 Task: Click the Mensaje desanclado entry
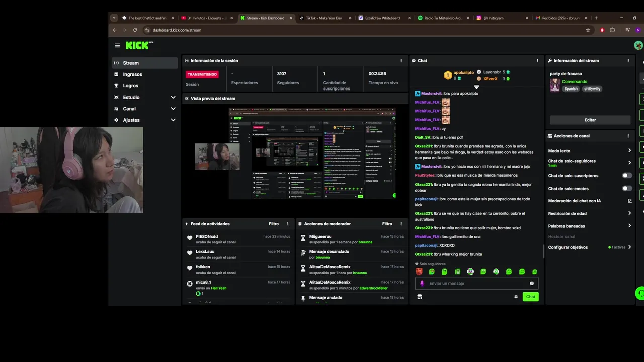point(351,254)
